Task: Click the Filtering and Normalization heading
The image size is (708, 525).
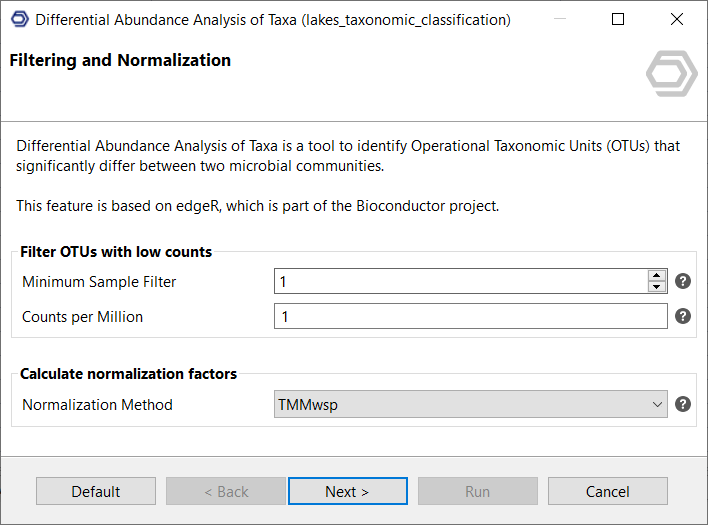Action: 120,60
